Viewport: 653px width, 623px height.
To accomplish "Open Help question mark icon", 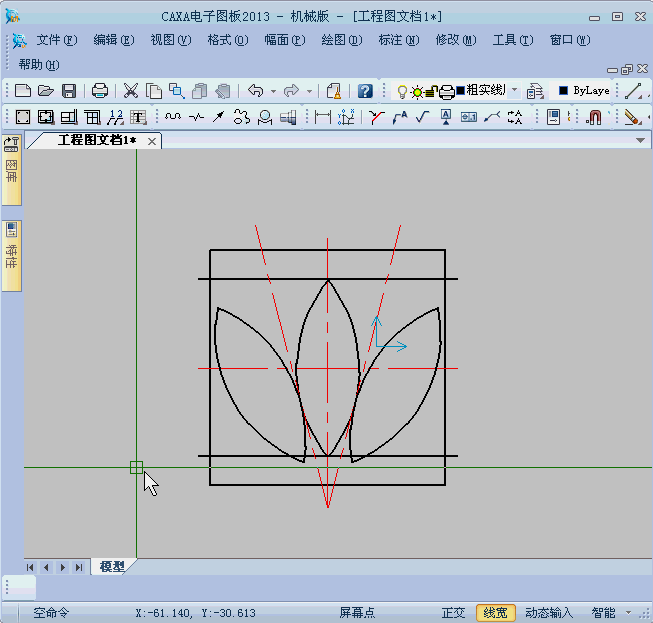I will pos(365,91).
